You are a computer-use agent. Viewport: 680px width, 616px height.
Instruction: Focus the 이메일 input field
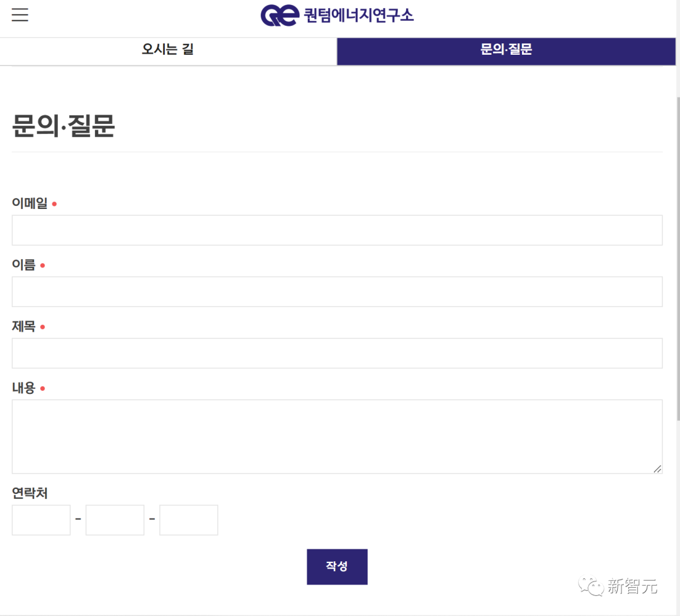click(337, 230)
